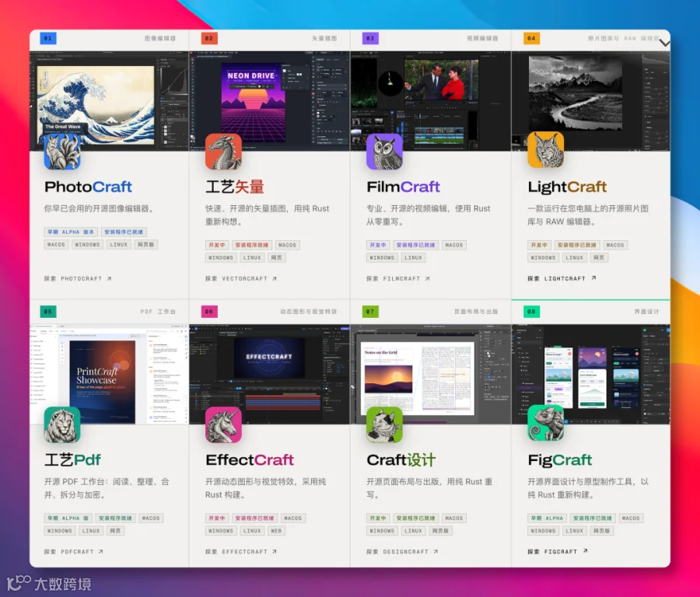The image size is (700, 597).
Task: Click the 视频编辑器 category label
Action: click(482, 38)
